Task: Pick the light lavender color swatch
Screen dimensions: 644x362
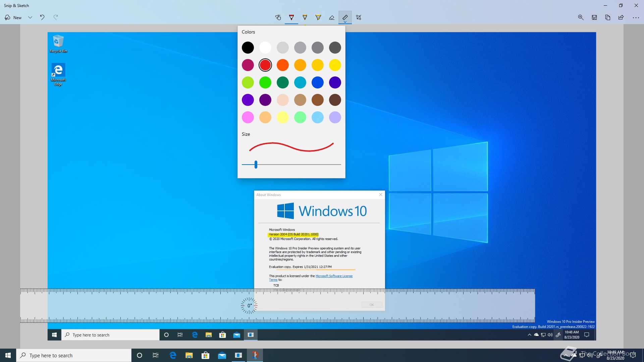Action: click(x=335, y=117)
